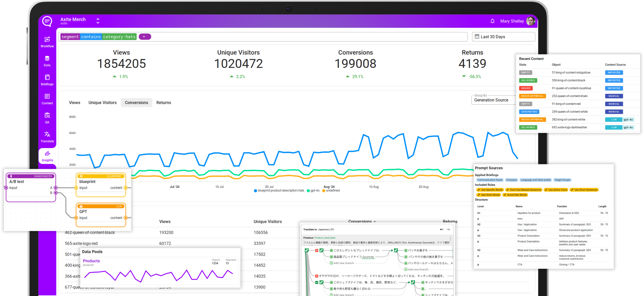The image size is (644, 296).
Task: Toggle the square box before 魚や肉も野菜も難なく切れる
Action: click(x=331, y=289)
